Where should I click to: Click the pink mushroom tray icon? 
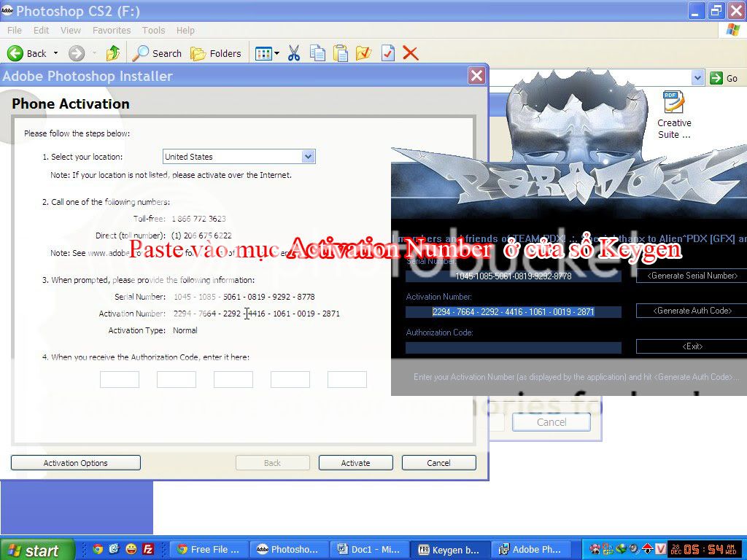coord(595,549)
